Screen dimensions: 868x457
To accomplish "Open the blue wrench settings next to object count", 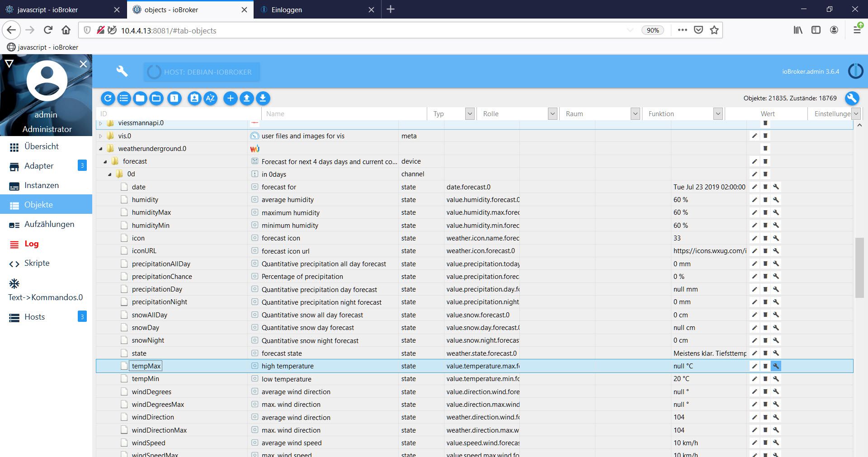I will click(852, 98).
